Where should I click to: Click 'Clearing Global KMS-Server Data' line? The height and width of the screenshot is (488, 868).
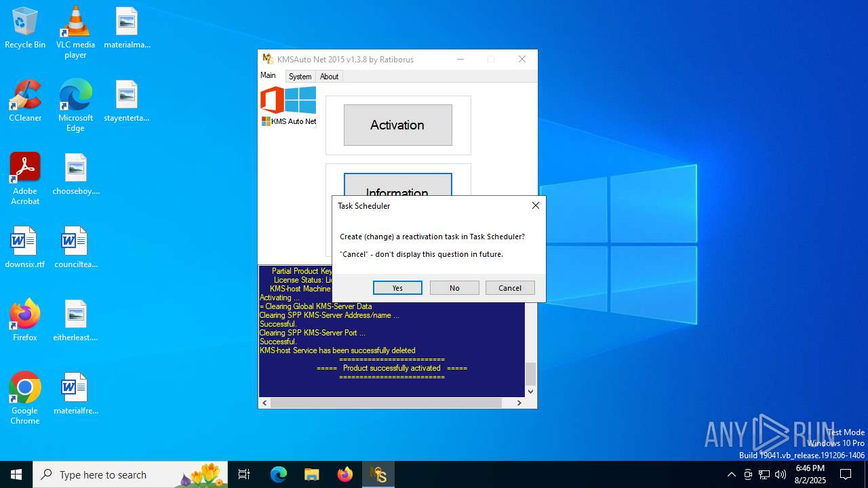[316, 306]
